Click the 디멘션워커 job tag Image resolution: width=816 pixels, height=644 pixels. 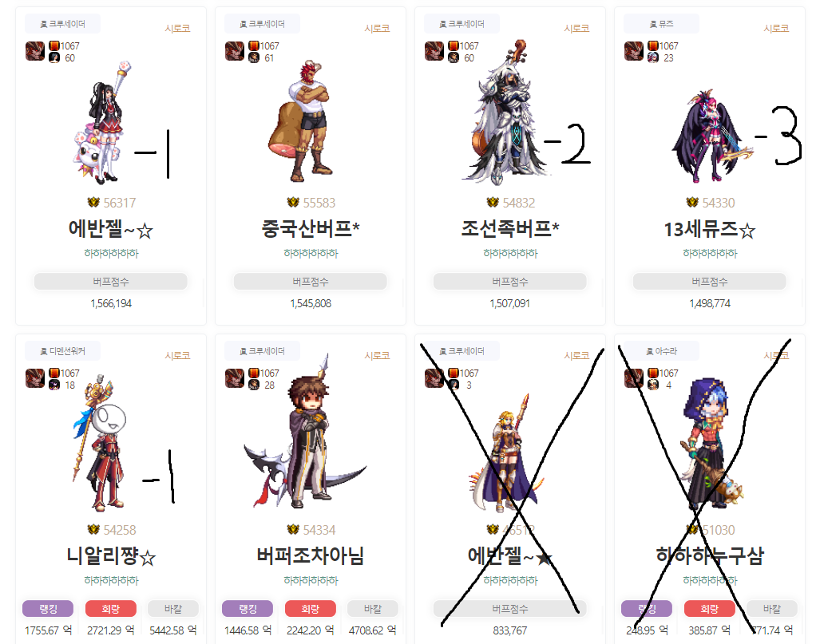63,351
